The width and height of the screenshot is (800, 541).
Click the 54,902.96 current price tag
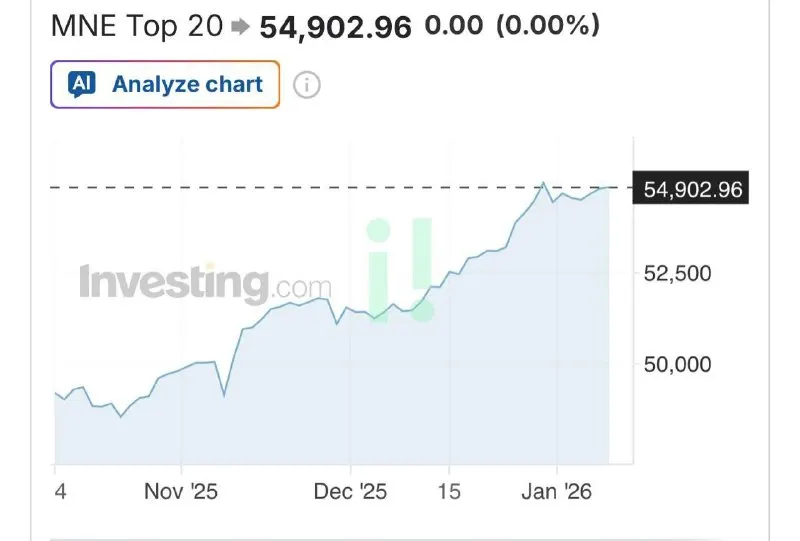(x=691, y=188)
